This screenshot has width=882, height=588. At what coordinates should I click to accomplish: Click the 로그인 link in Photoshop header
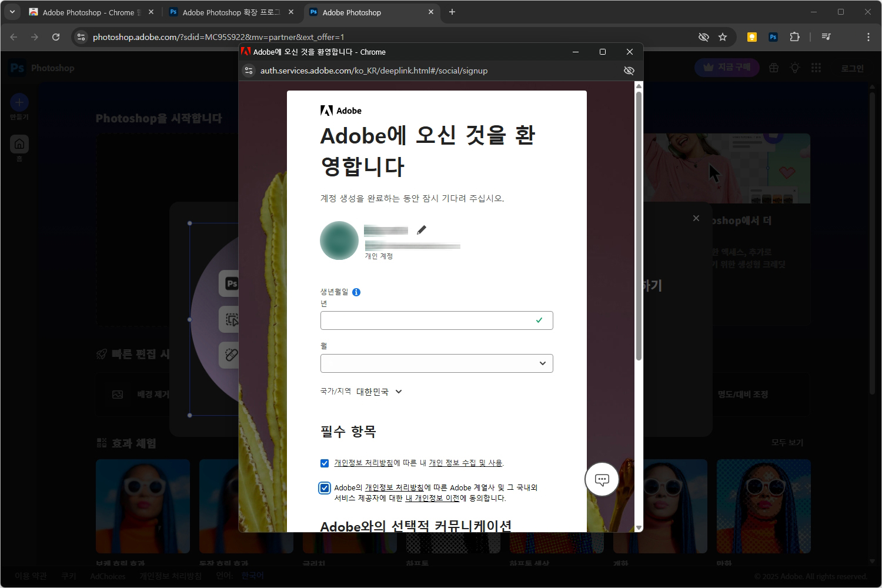[x=852, y=68]
